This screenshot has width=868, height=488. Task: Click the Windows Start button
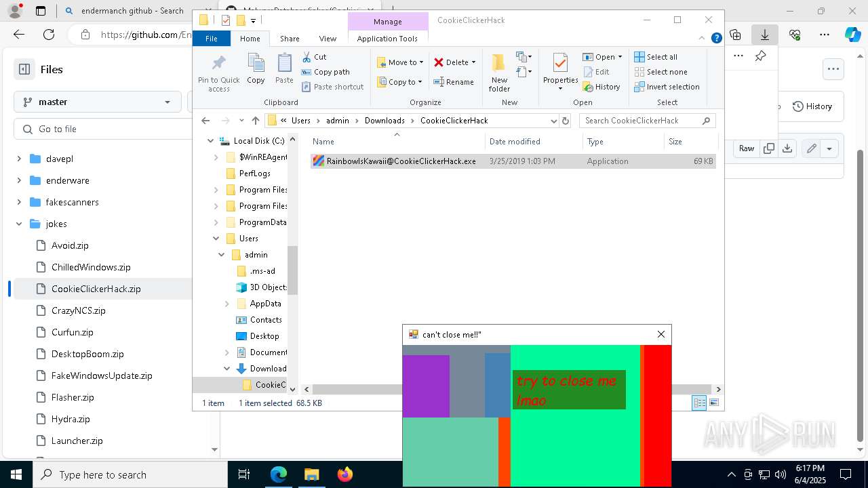point(16,474)
